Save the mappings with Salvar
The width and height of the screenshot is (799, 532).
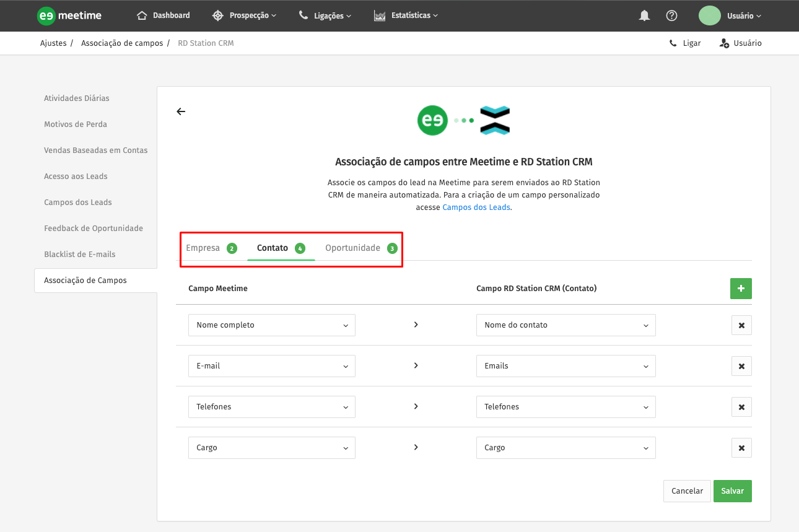[x=733, y=491]
